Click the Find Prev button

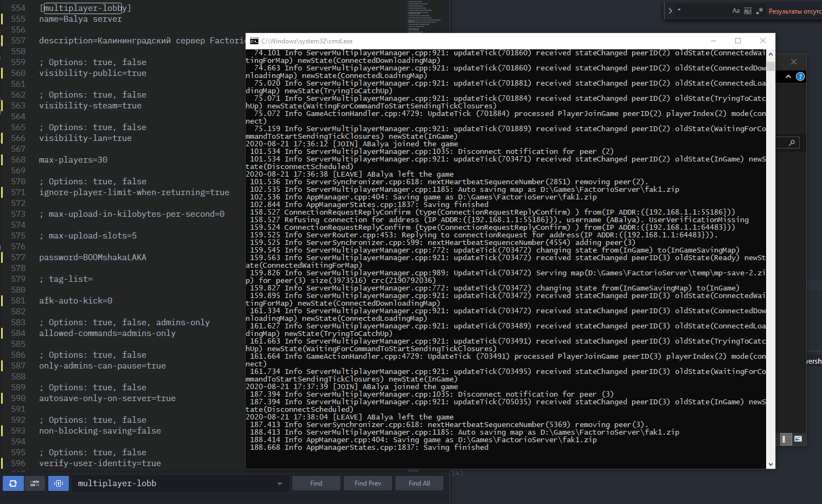(368, 483)
